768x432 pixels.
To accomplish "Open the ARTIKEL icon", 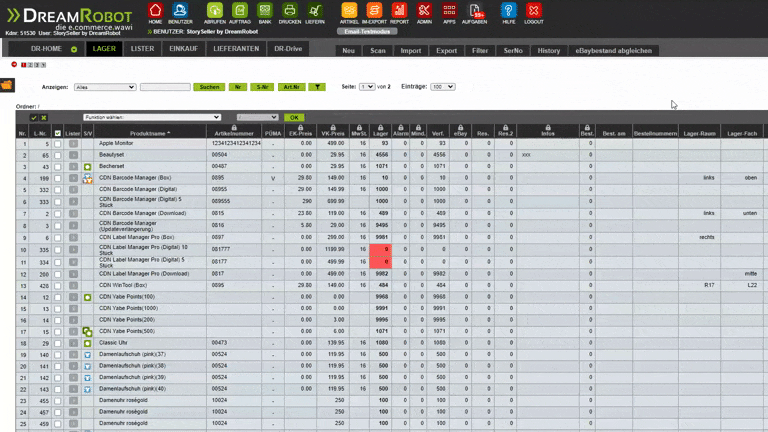I will [349, 11].
